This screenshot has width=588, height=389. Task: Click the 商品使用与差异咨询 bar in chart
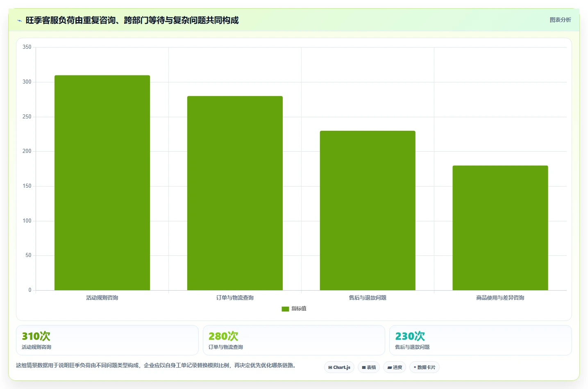500,228
